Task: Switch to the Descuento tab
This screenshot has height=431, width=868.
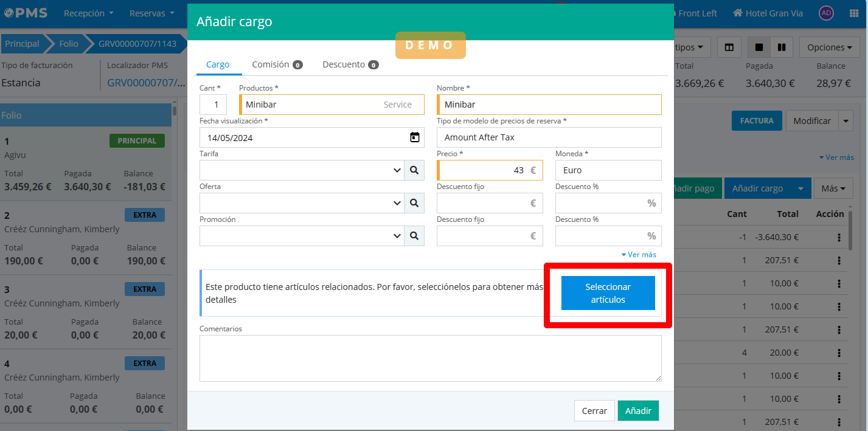Action: 350,64
